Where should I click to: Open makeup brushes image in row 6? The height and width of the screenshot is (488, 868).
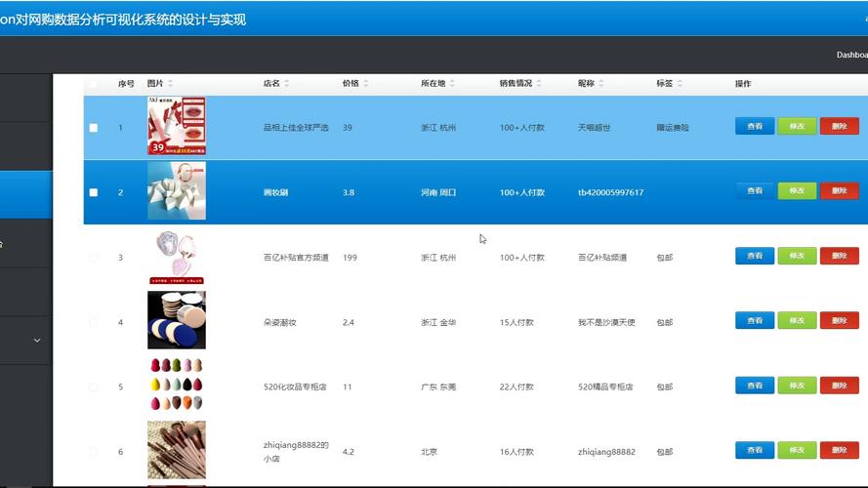click(x=177, y=450)
